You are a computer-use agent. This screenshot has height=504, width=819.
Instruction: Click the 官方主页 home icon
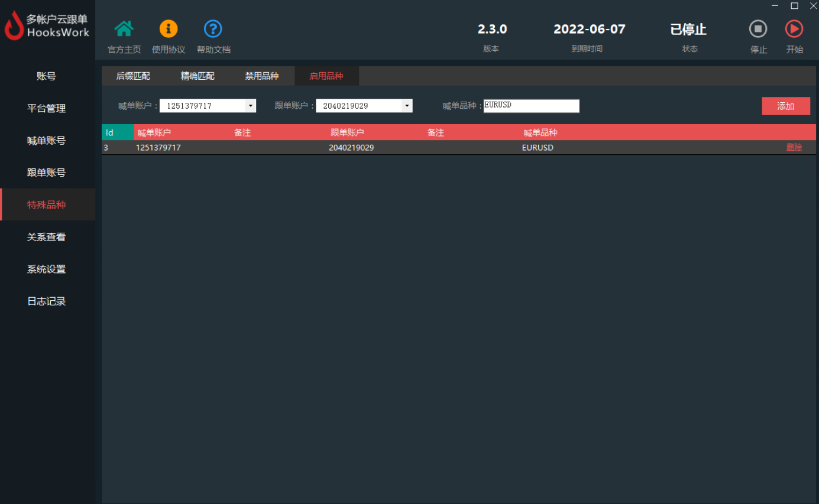pyautogui.click(x=124, y=29)
